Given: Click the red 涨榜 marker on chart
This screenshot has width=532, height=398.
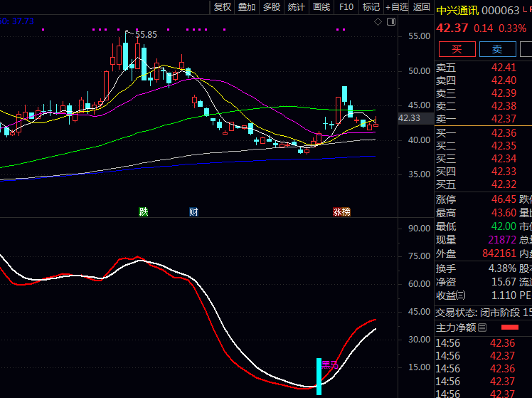Looking at the screenshot, I should [x=341, y=211].
